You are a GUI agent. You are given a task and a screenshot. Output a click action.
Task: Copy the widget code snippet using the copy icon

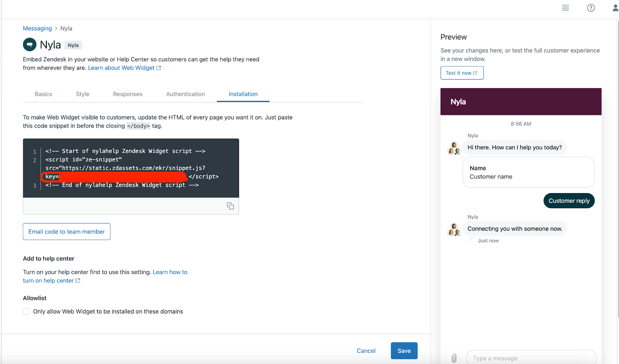(230, 206)
